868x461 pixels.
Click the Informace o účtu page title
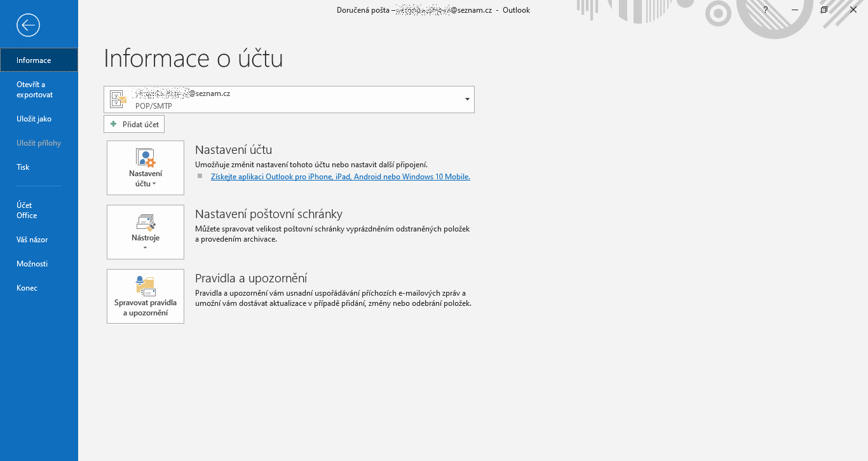[x=193, y=58]
